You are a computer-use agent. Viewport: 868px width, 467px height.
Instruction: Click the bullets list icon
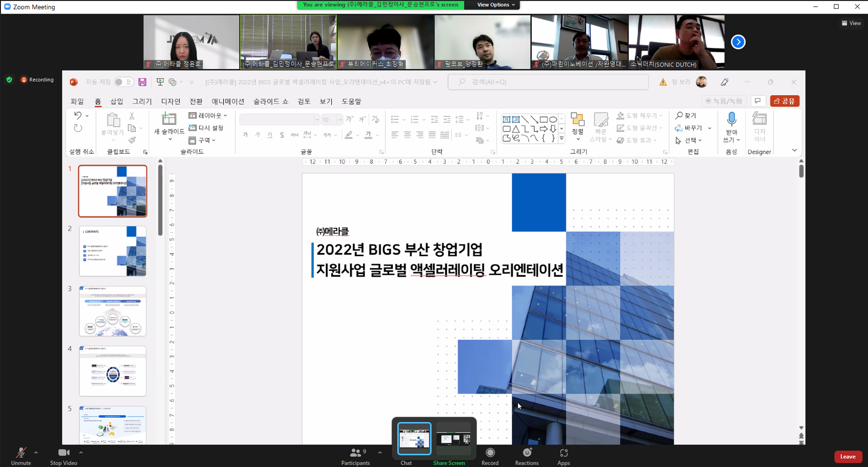[395, 119]
